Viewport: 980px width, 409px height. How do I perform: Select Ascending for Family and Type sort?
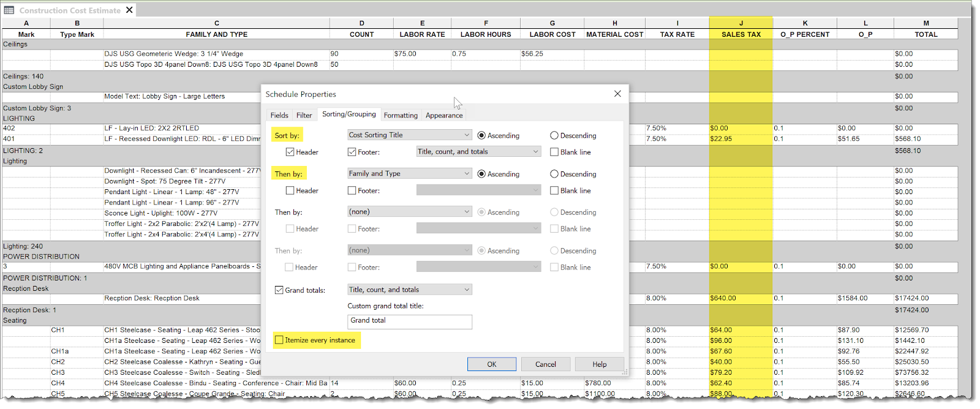(x=481, y=174)
